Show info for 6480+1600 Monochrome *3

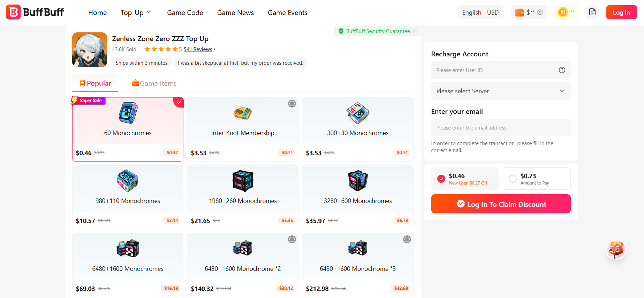(407, 239)
